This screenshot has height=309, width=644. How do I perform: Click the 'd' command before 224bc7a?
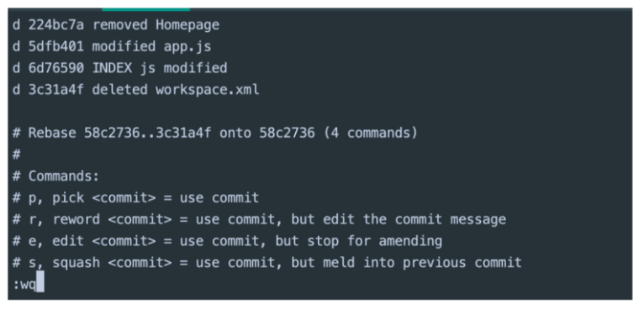16,25
